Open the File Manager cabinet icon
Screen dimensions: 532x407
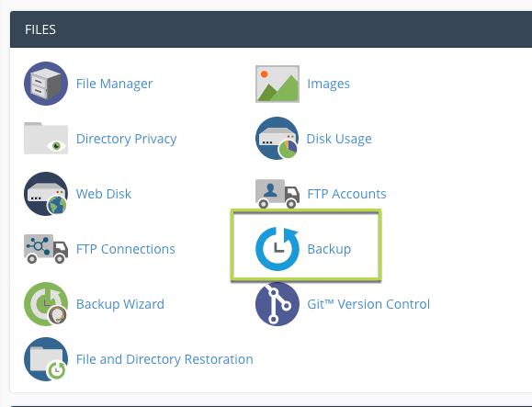[x=46, y=84]
